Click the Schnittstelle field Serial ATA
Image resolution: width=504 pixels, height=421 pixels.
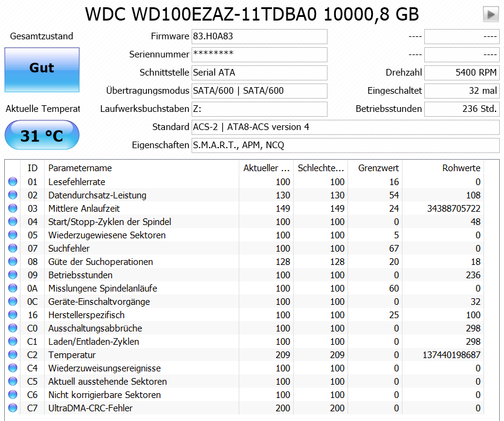(x=259, y=73)
